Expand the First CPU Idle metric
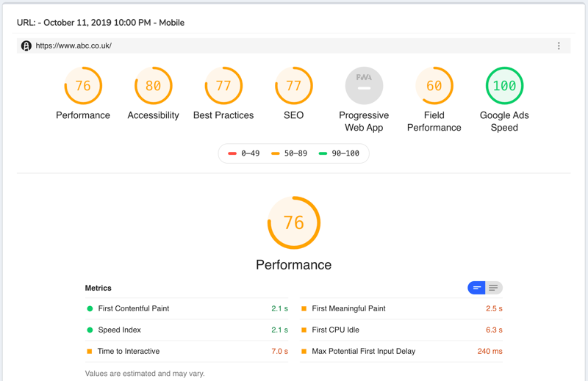This screenshot has width=588, height=381. click(401, 330)
